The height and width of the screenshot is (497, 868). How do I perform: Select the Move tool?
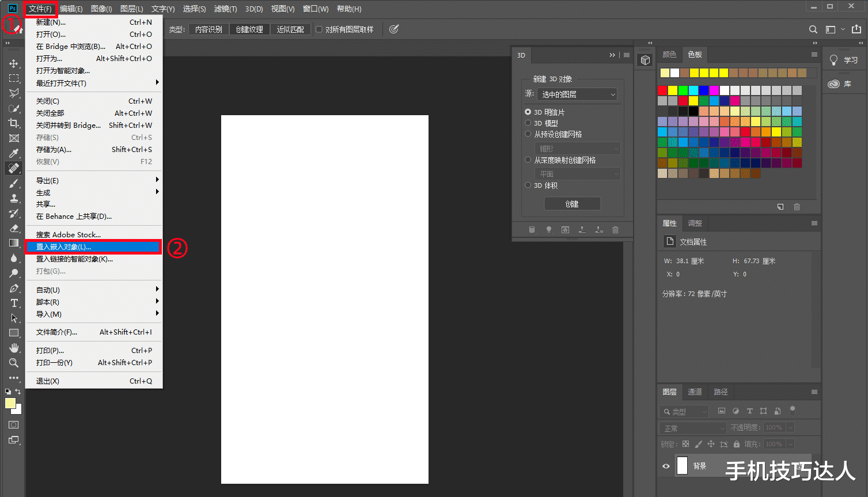click(14, 63)
